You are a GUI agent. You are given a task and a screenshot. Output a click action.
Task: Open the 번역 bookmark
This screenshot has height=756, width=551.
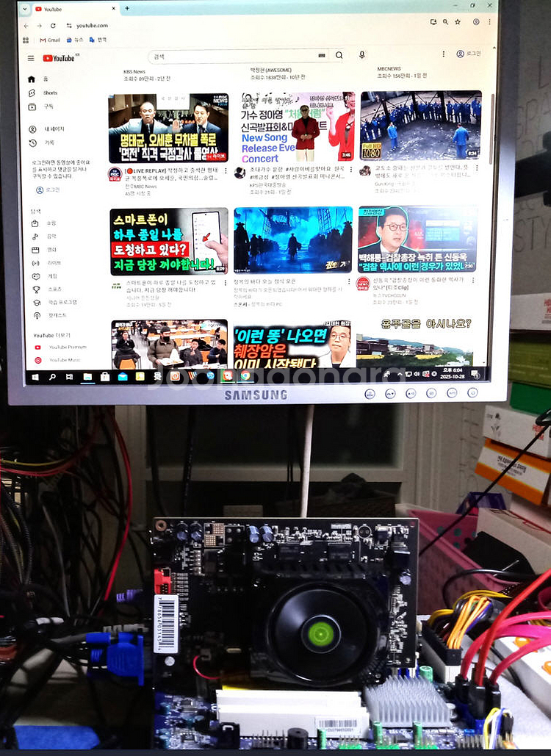pos(98,40)
